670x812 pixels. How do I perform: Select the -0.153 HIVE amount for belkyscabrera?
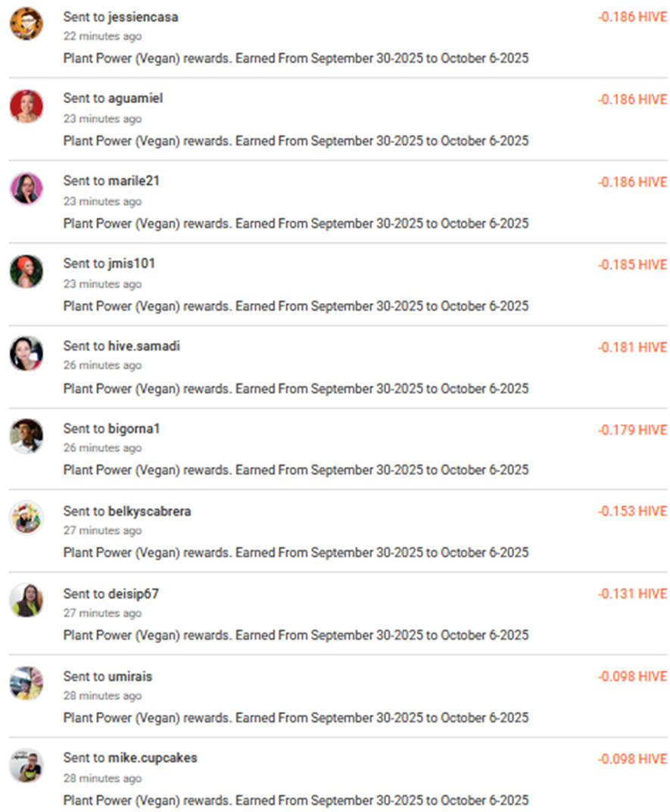point(634,511)
